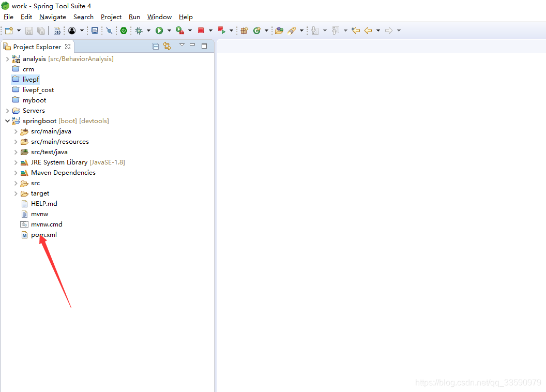Open the Search menu

[x=83, y=17]
